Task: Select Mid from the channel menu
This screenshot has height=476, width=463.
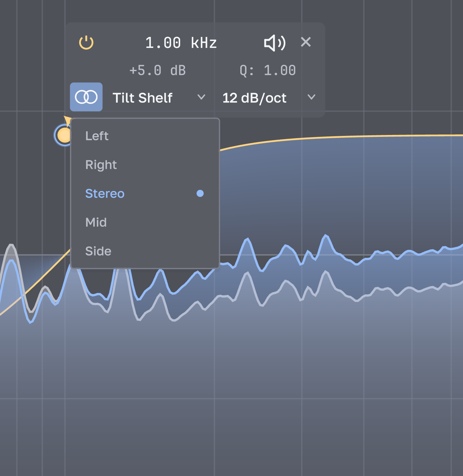Action: (x=145, y=222)
